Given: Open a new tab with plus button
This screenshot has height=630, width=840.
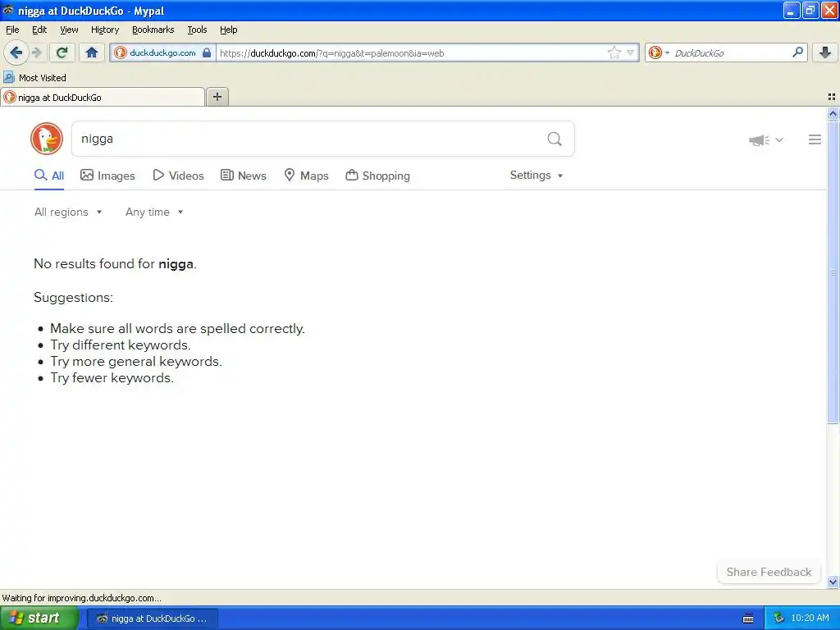Looking at the screenshot, I should [x=217, y=97].
